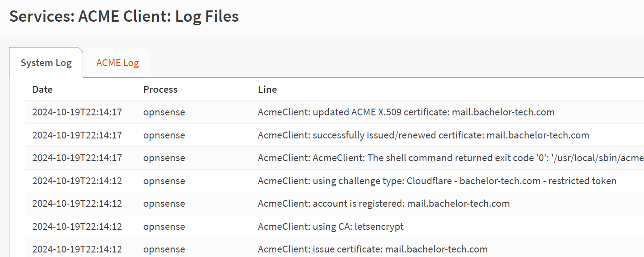Select the using CA: letsencrypt log line
The width and height of the screenshot is (644, 257).
pyautogui.click(x=335, y=227)
